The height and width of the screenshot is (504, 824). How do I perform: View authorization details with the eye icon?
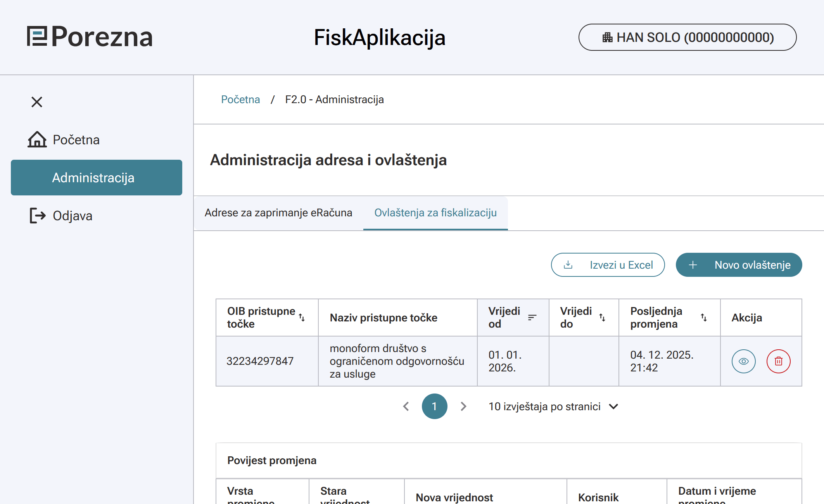tap(743, 361)
